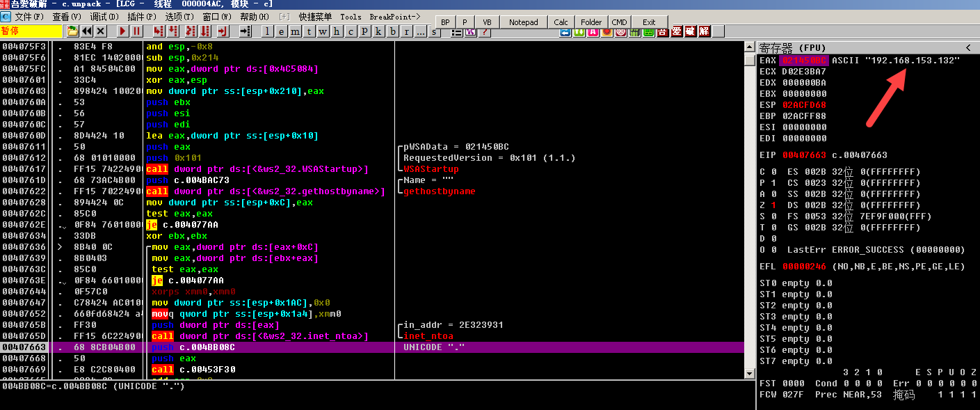Open the Log window via the 'l' icon
The height and width of the screenshot is (410, 980).
268,31
